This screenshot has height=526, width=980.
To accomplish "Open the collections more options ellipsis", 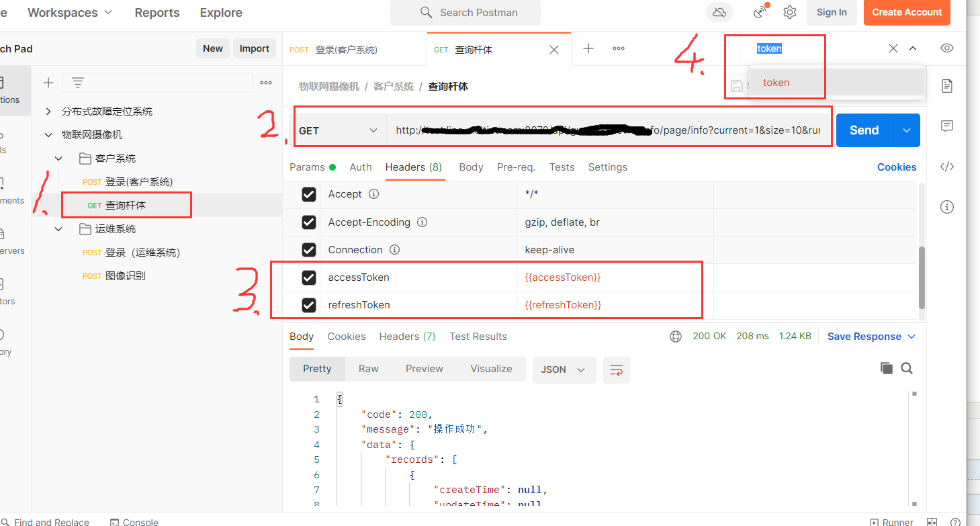I will [x=266, y=83].
